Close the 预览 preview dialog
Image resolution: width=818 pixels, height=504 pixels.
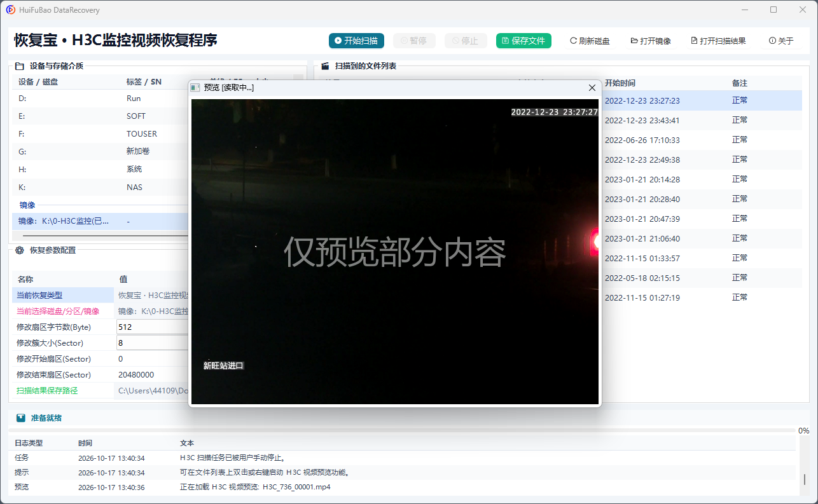tap(592, 88)
